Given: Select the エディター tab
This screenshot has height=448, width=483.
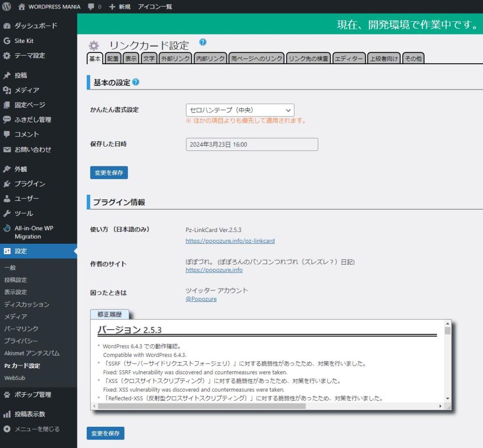Looking at the screenshot, I should [x=349, y=58].
